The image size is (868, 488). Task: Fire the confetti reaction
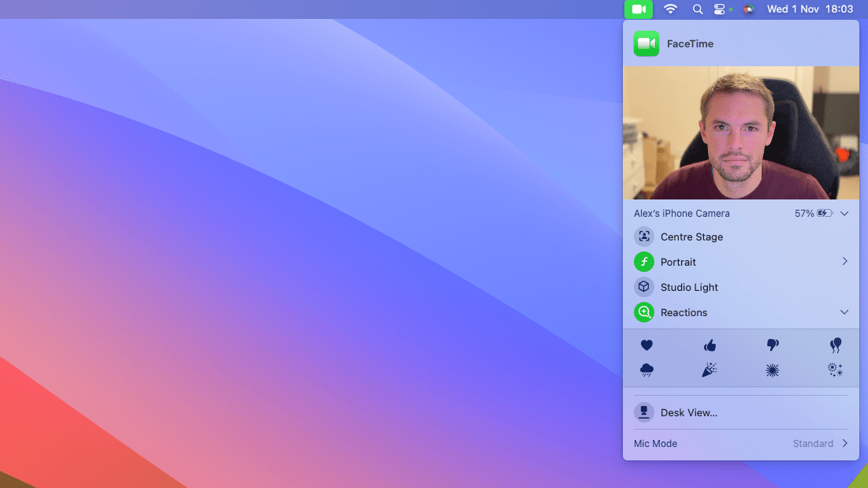[710, 369]
